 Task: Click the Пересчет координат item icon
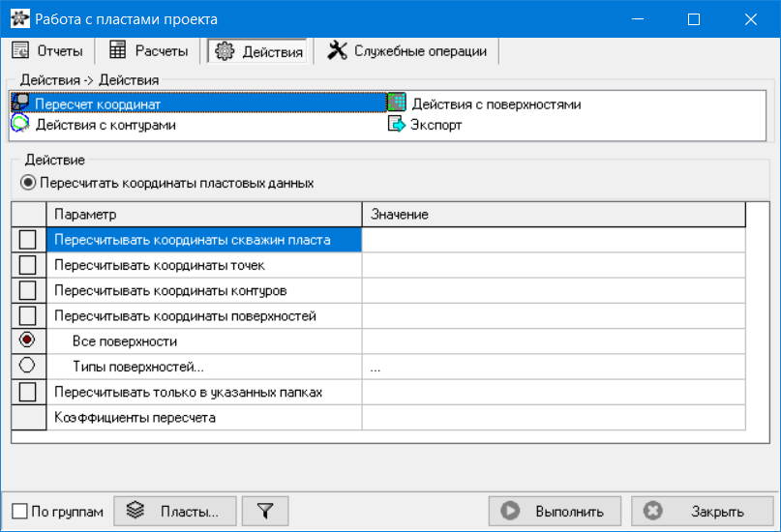(20, 102)
